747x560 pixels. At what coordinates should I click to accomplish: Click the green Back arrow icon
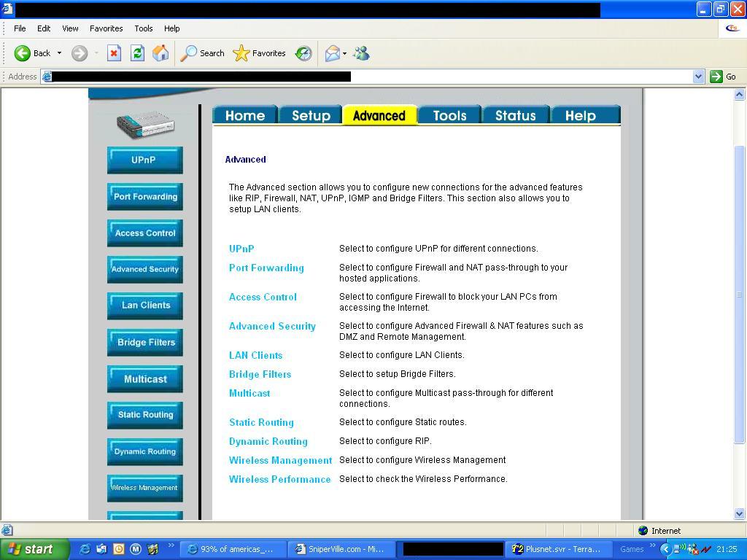coord(22,53)
